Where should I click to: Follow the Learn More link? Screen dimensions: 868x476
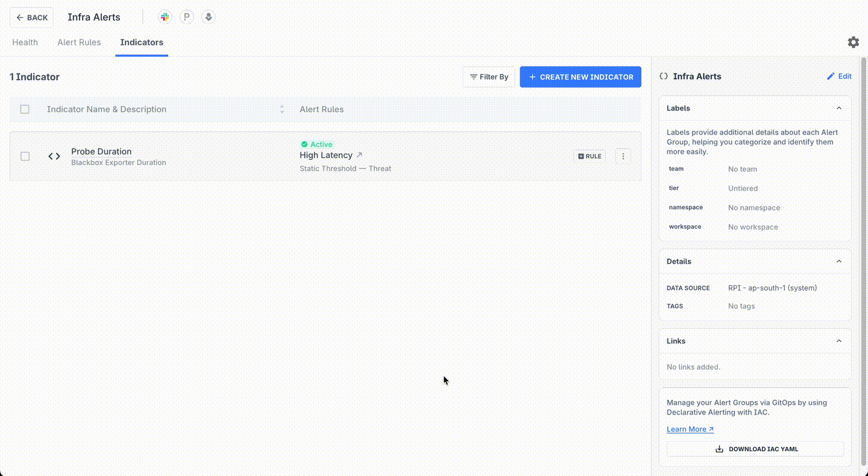point(690,430)
